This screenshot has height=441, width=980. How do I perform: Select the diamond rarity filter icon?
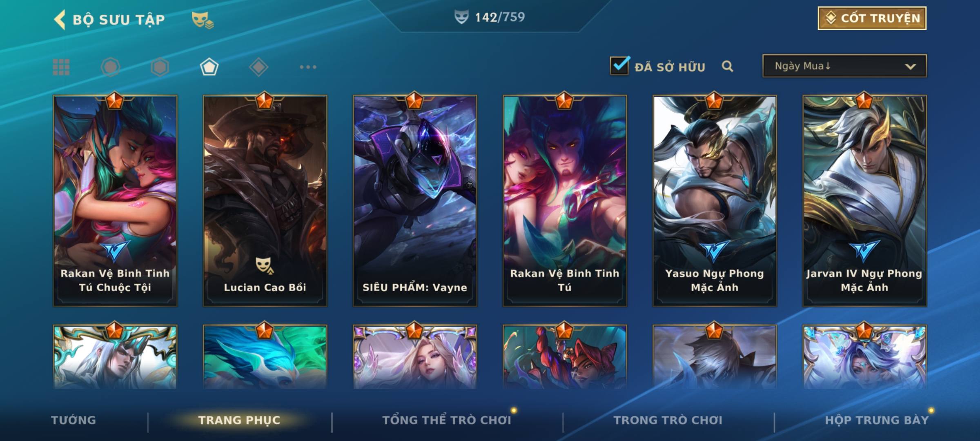(258, 67)
